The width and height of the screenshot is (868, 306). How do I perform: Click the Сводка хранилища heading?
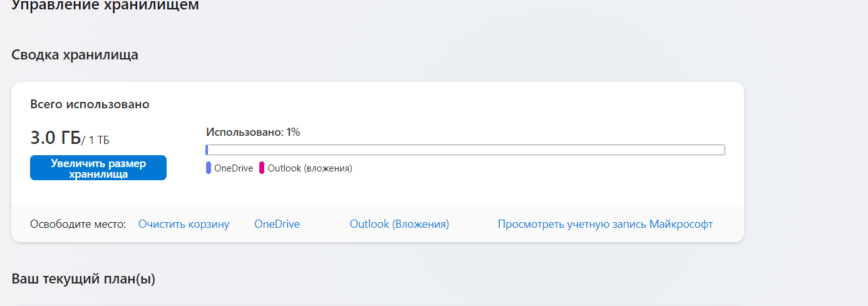pos(75,55)
